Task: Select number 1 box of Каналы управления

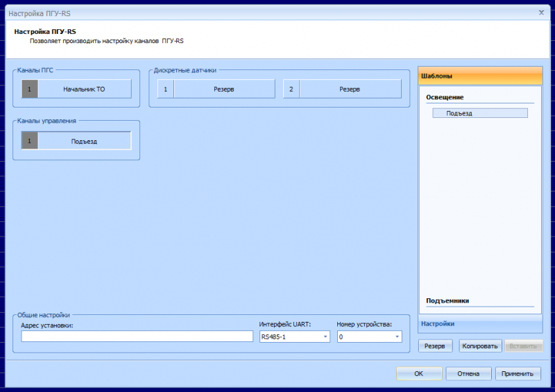Action: coord(30,141)
